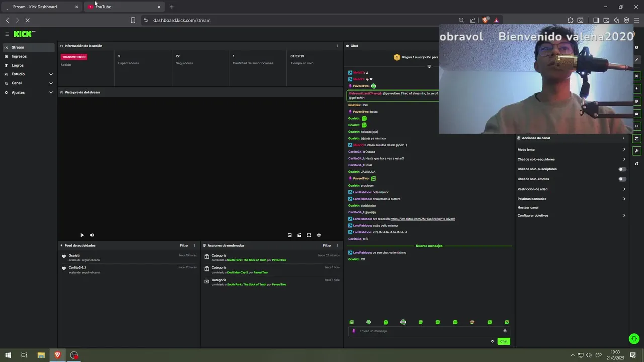Open Restricción de edad options
This screenshot has width=644, height=362.
[x=572, y=189]
